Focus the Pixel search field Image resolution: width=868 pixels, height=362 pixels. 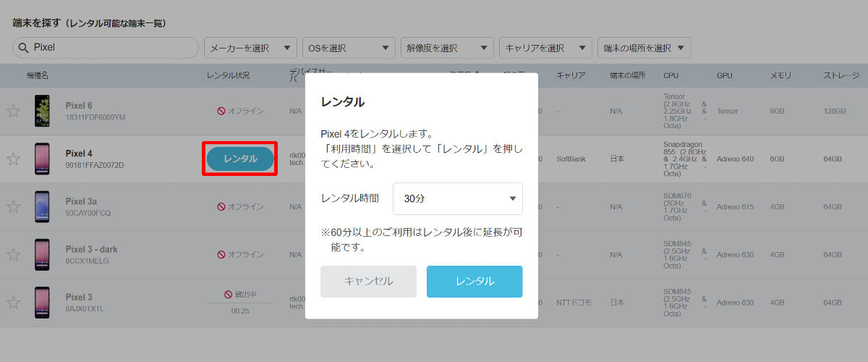106,48
